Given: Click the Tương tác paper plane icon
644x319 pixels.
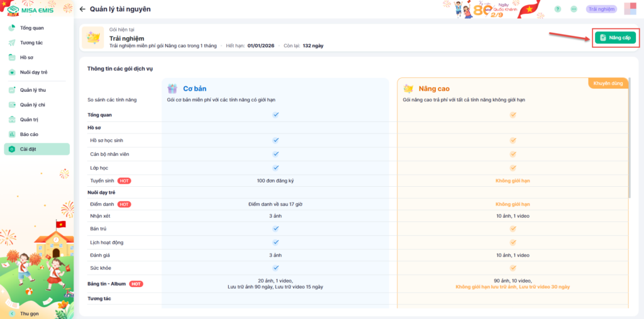Looking at the screenshot, I should 12,43.
